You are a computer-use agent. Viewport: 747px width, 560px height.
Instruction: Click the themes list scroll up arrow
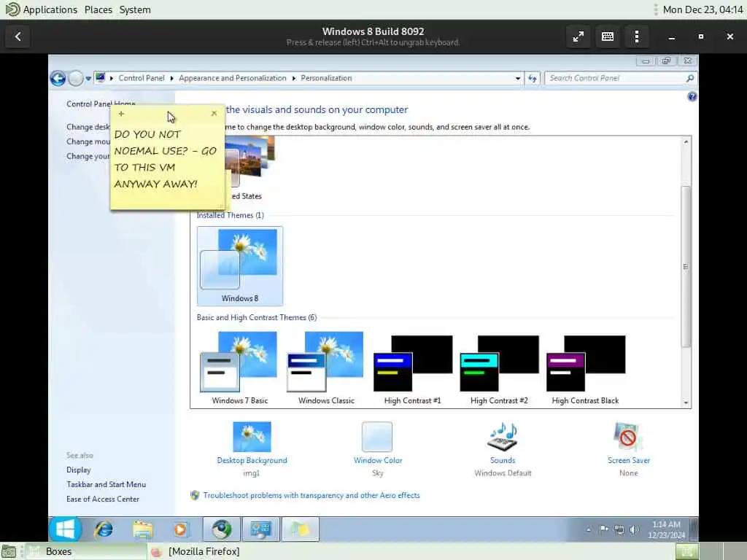686,142
